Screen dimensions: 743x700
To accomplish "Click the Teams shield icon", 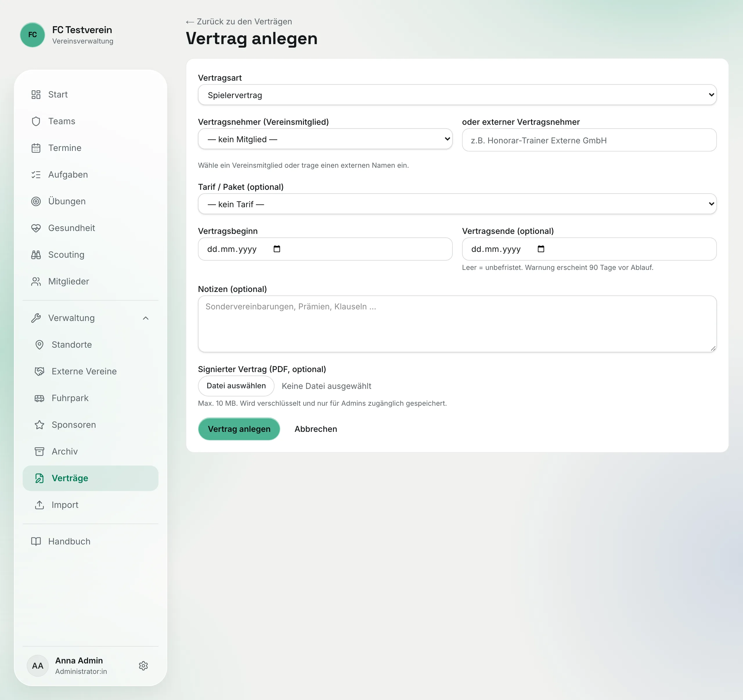I will pyautogui.click(x=36, y=121).
